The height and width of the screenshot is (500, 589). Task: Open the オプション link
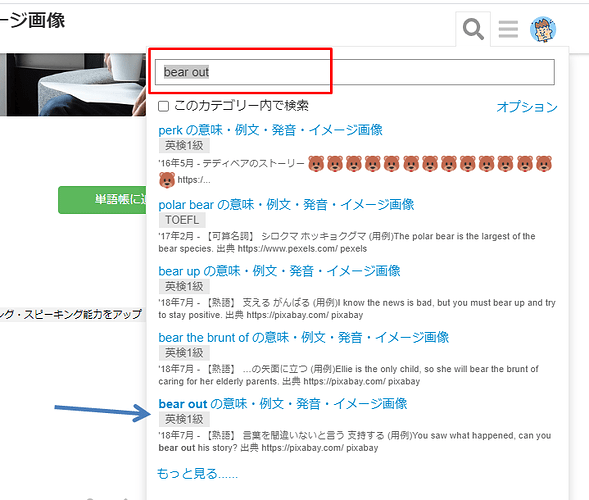527,107
